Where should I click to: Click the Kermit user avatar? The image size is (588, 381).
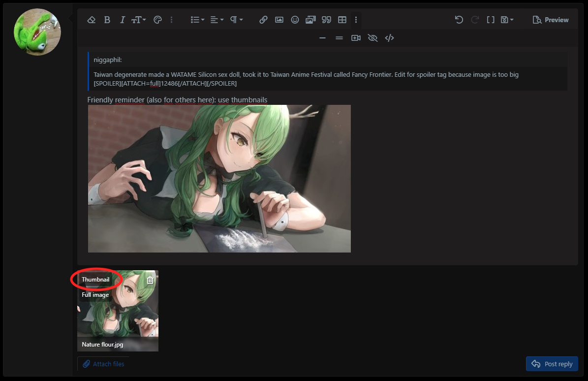(37, 32)
